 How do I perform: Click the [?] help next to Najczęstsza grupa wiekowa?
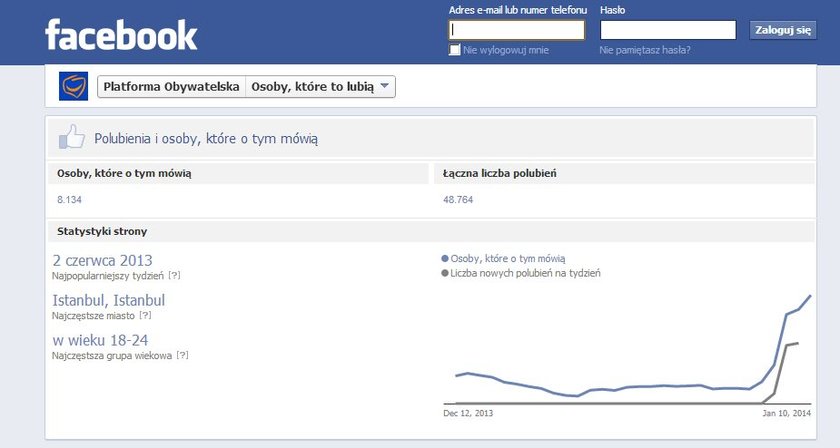[x=181, y=355]
